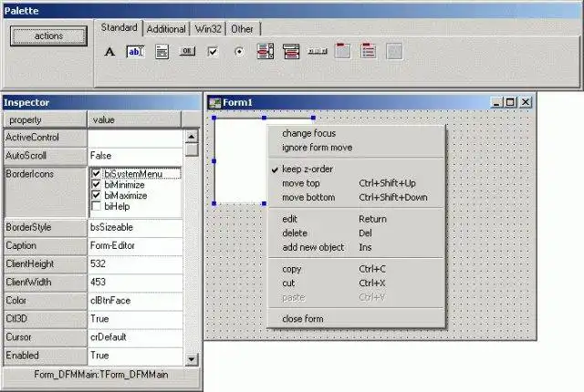Click the Inspector scrollbar thumb

click(x=192, y=150)
